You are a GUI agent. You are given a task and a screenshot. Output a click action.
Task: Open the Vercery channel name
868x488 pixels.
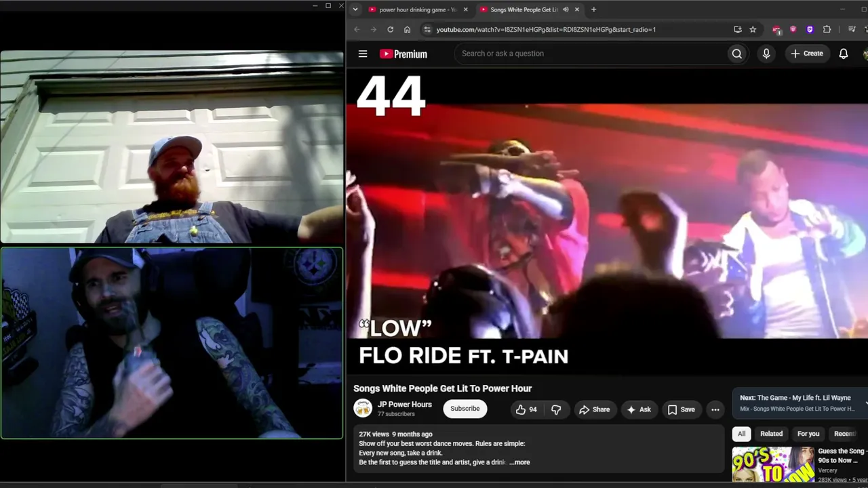(828, 470)
